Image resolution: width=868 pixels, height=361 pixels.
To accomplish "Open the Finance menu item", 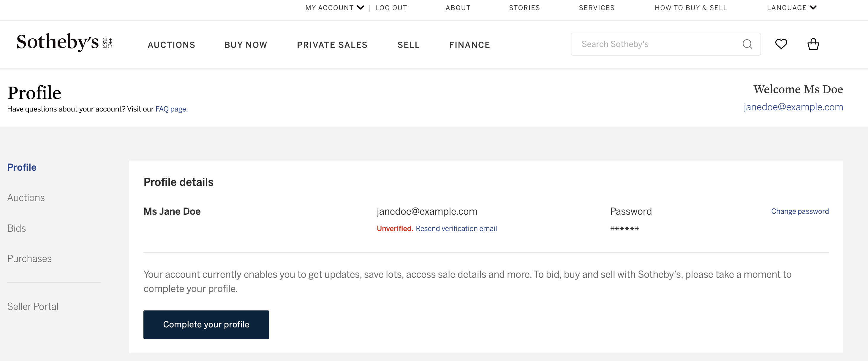I will point(470,45).
